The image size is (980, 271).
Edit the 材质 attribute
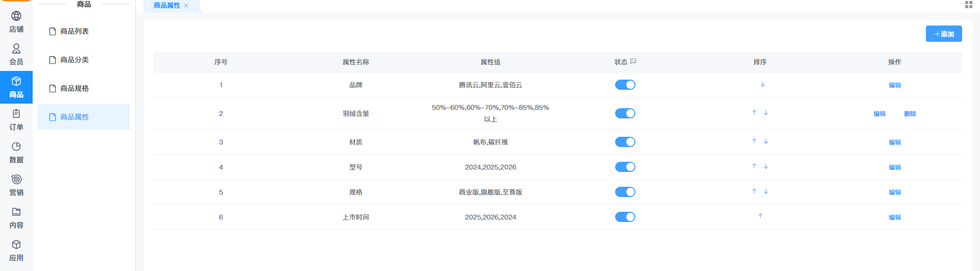pyautogui.click(x=894, y=142)
